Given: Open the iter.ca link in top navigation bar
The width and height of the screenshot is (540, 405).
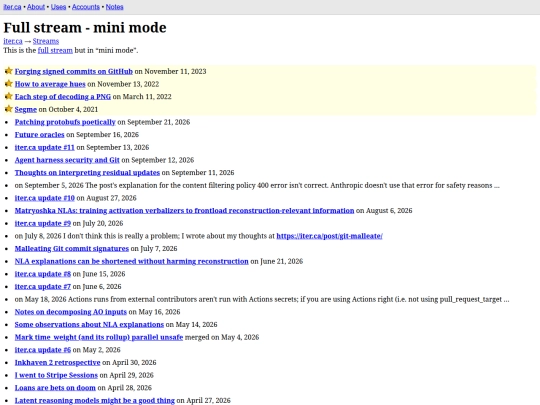Looking at the screenshot, I should tap(12, 7).
